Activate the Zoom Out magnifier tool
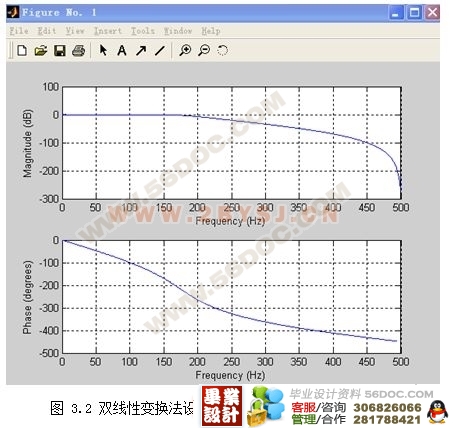The image size is (453, 428). [x=204, y=50]
